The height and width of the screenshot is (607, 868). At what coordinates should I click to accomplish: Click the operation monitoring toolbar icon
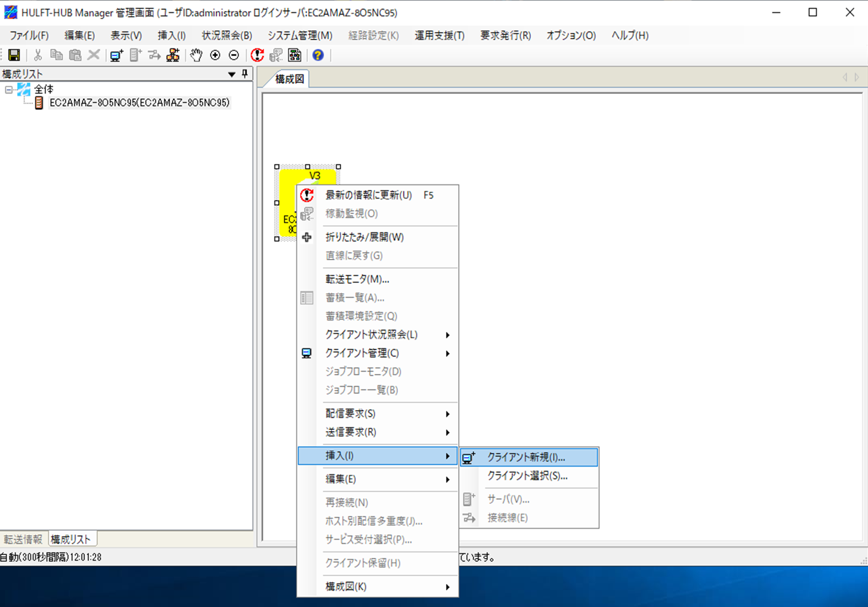pos(276,55)
